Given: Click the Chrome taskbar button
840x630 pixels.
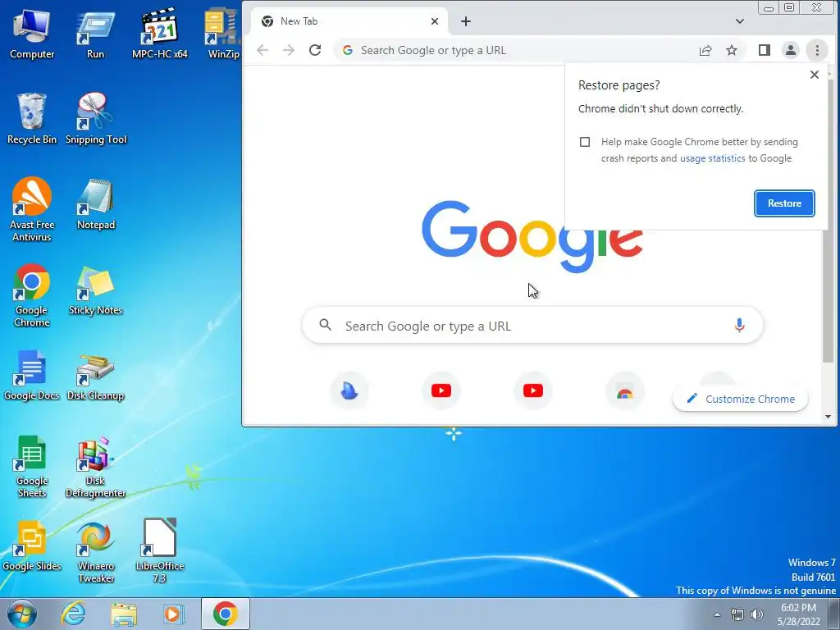Looking at the screenshot, I should 226,614.
